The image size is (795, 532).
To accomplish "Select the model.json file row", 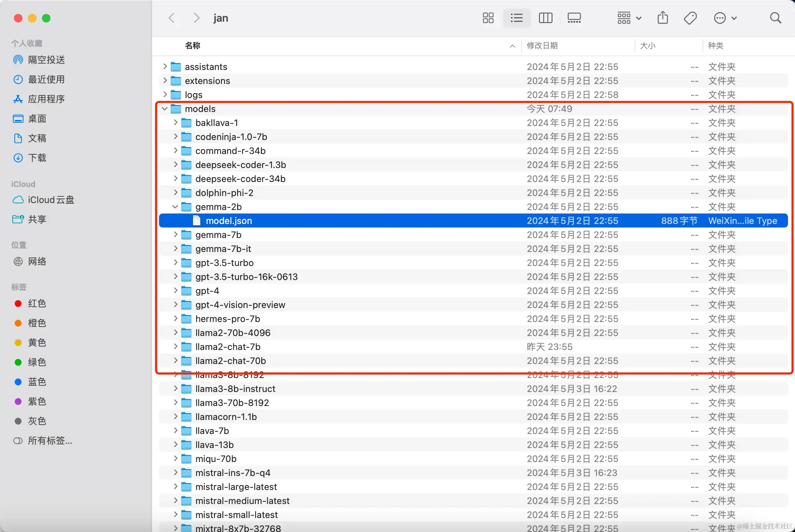I will [229, 221].
